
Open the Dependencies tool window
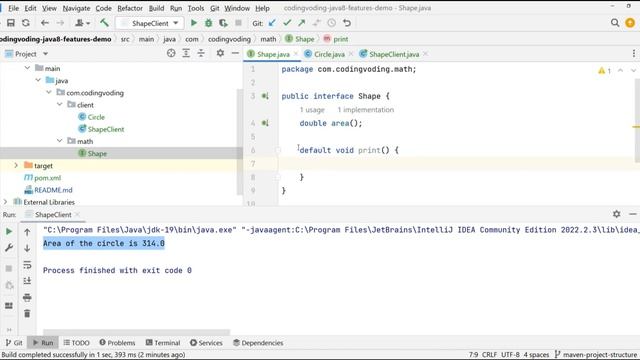pos(258,342)
